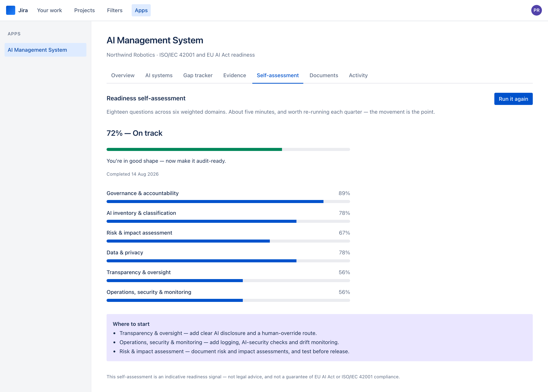Open the PR user avatar menu
Image resolution: width=548 pixels, height=392 pixels.
point(536,10)
